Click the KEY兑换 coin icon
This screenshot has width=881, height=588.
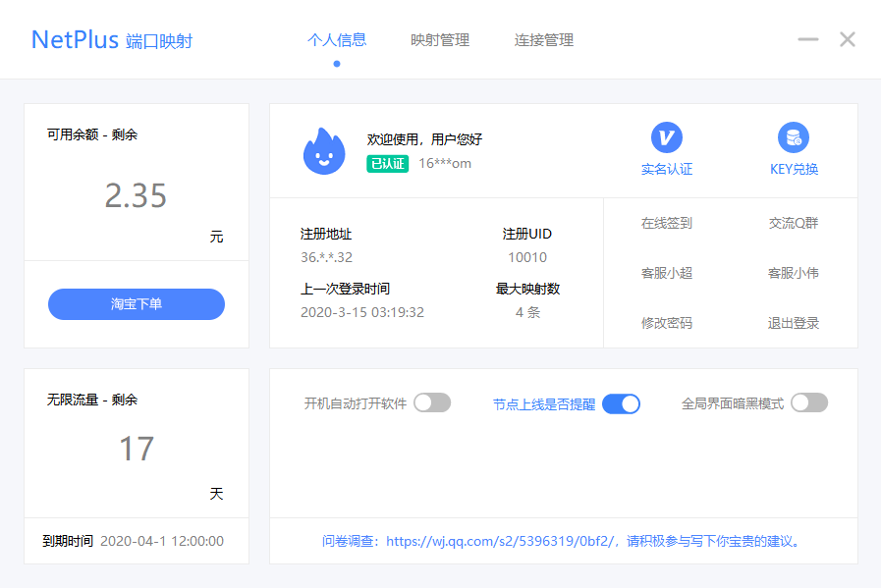(x=793, y=137)
